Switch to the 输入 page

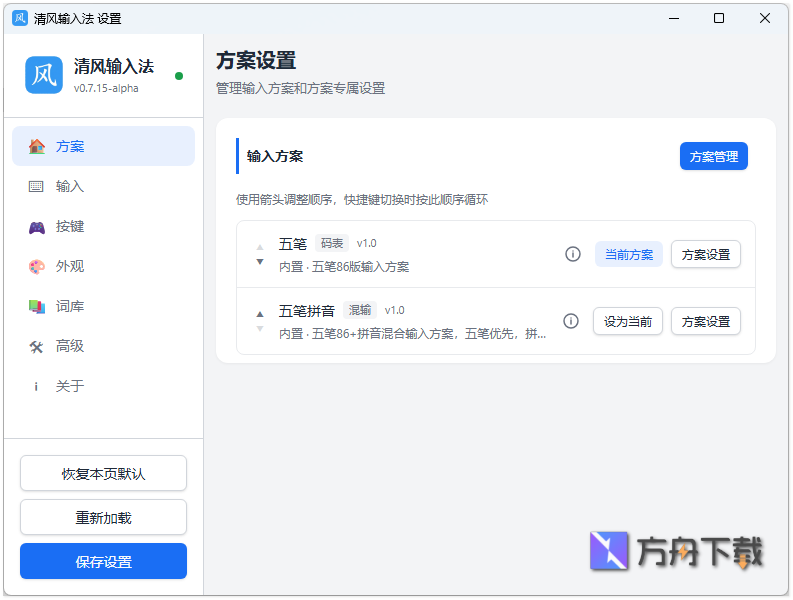click(x=103, y=187)
